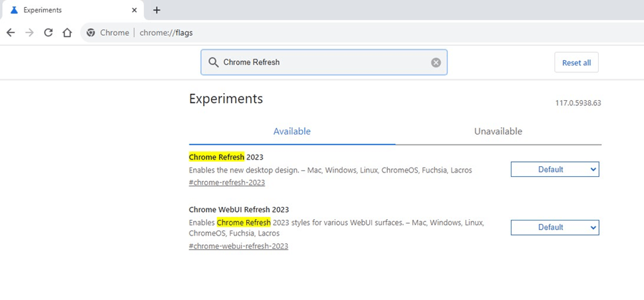
Task: Open the home page via house icon
Action: [x=67, y=33]
